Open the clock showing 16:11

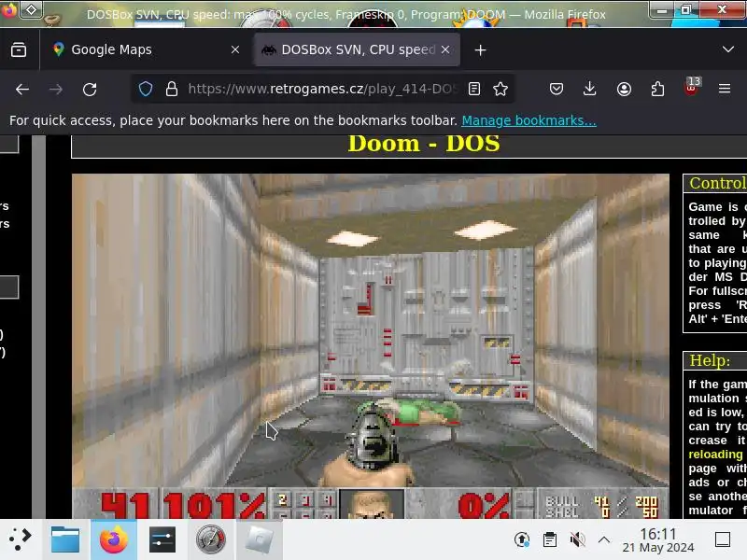click(x=658, y=540)
